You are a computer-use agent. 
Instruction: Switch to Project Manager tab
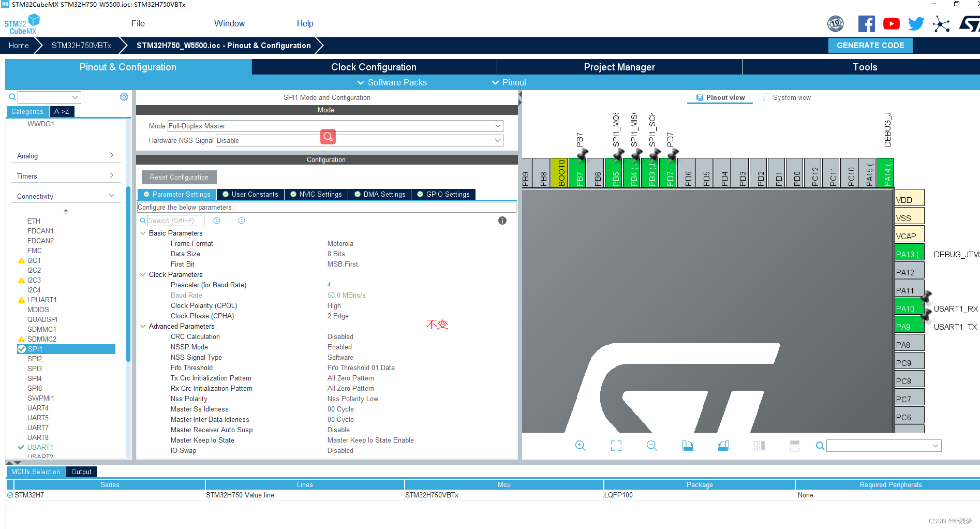619,67
